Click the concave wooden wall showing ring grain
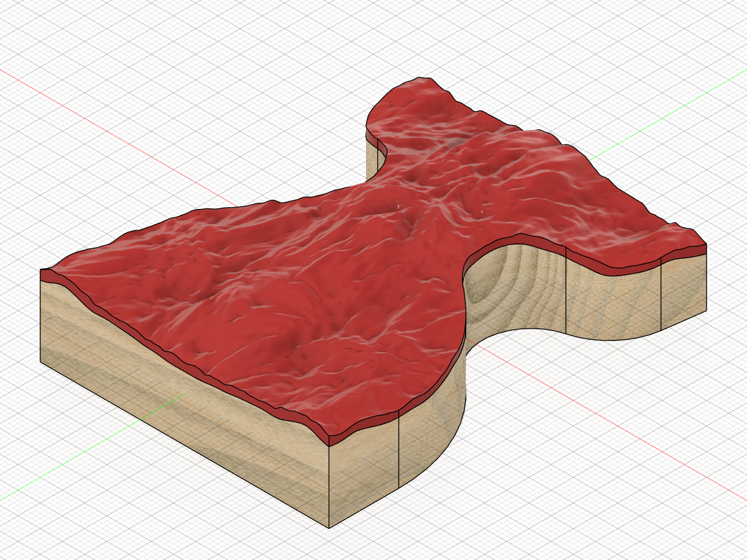This screenshot has height=560, width=747. pos(515,291)
